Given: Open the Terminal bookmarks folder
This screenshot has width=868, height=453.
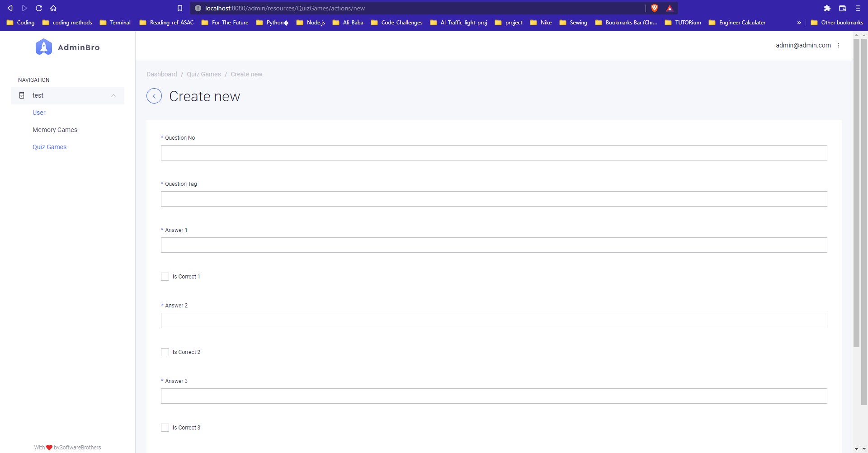Looking at the screenshot, I should tap(115, 23).
